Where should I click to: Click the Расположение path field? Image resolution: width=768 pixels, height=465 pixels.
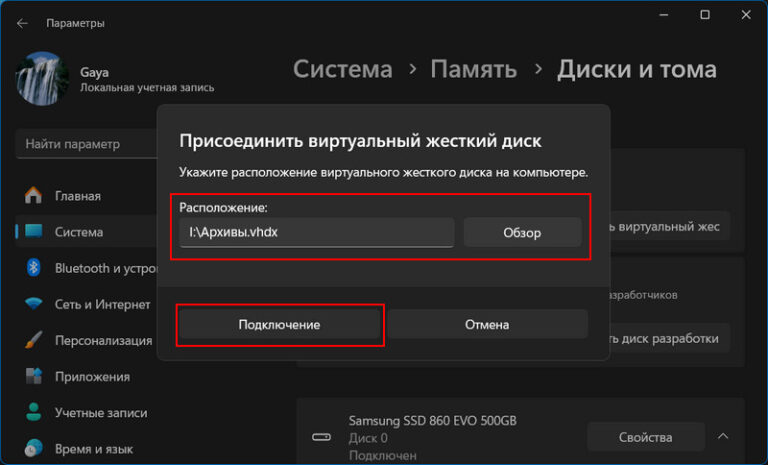click(316, 233)
